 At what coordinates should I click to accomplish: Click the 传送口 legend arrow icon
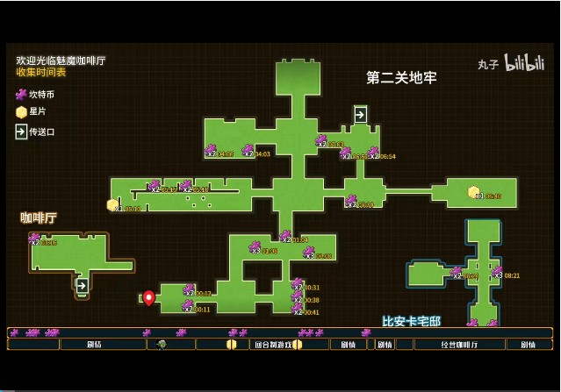click(x=21, y=132)
